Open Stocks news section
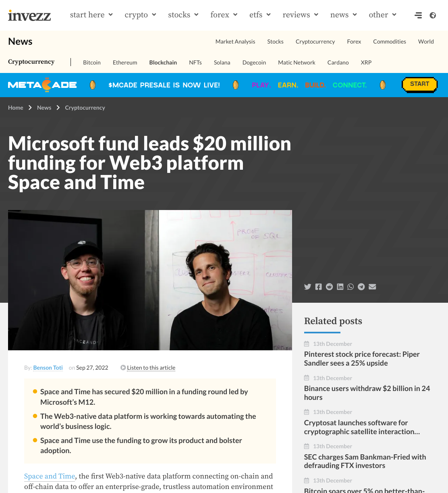This screenshot has width=448, height=493. 275,42
